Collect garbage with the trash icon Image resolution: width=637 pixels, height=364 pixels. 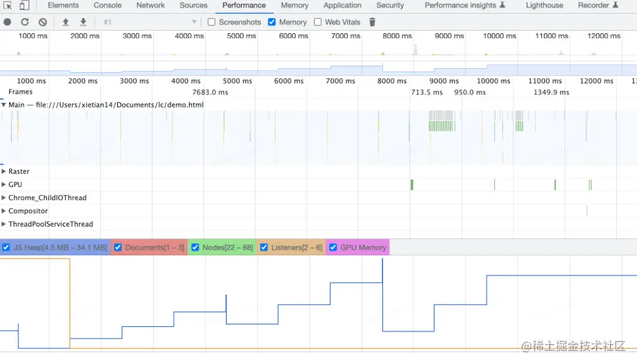pos(372,22)
